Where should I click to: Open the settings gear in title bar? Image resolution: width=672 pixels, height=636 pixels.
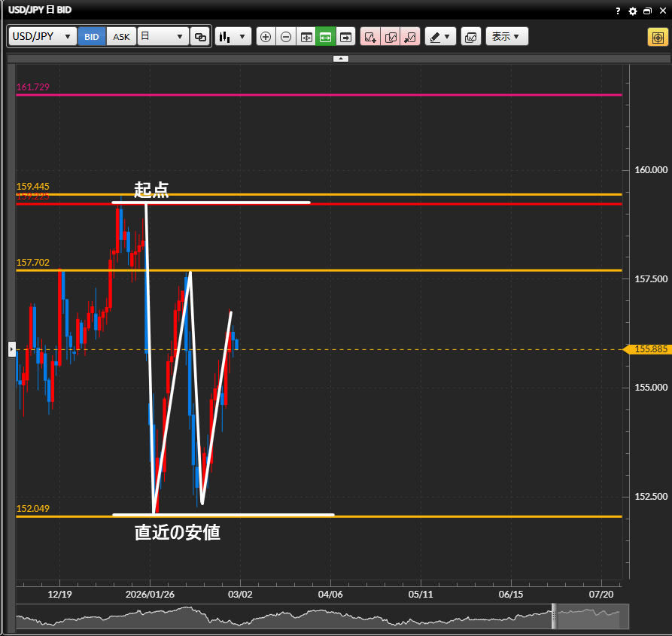click(x=632, y=11)
